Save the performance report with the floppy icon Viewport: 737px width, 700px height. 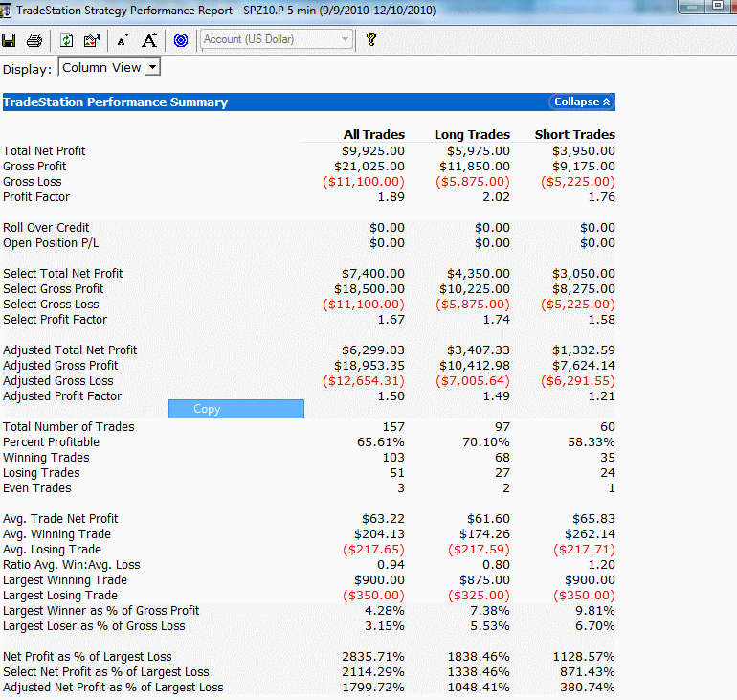pyautogui.click(x=9, y=40)
